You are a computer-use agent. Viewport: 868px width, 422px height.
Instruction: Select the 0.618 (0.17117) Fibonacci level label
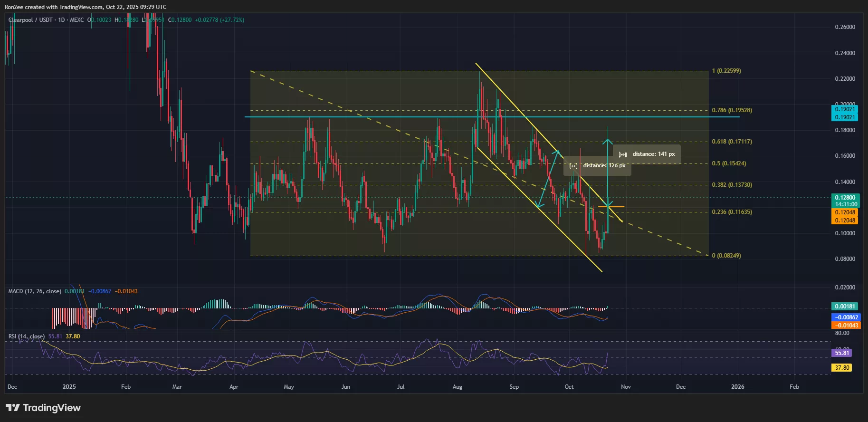(732, 142)
